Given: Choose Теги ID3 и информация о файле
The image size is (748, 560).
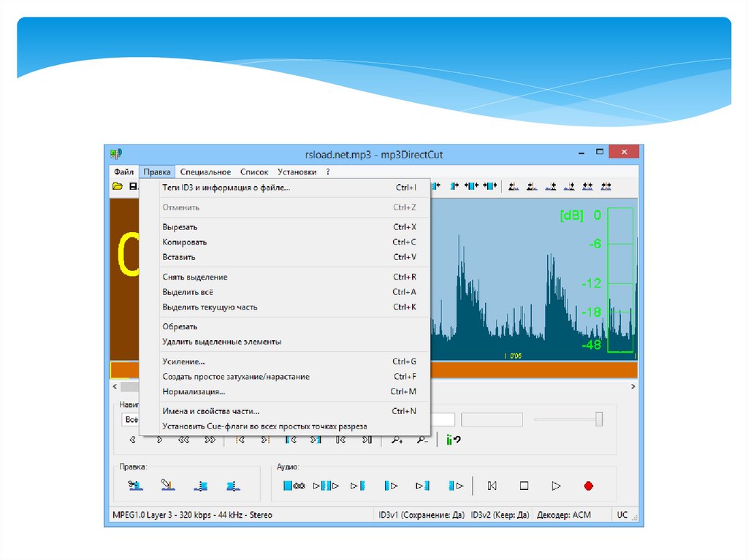Looking at the screenshot, I should point(286,188).
